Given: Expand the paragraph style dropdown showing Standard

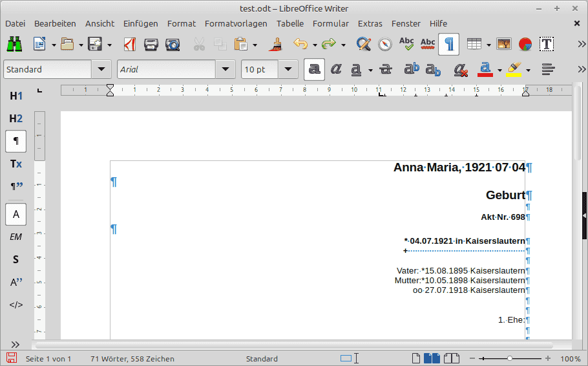Looking at the screenshot, I should coord(101,69).
